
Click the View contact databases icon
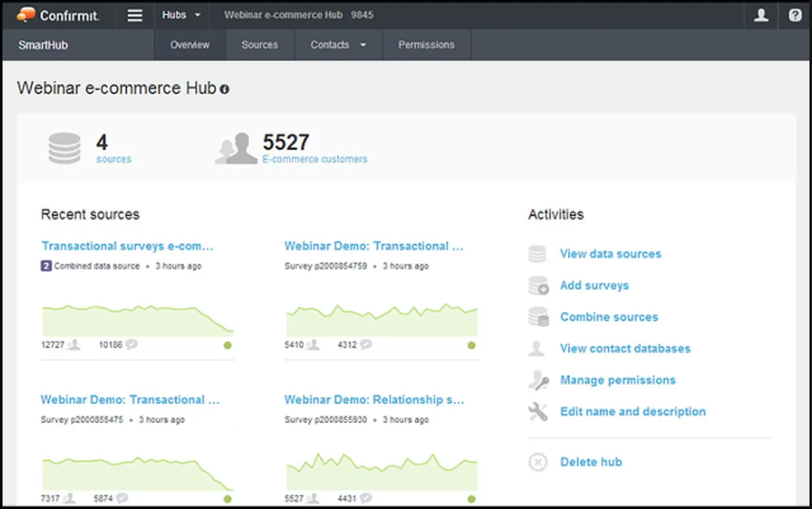coord(537,349)
